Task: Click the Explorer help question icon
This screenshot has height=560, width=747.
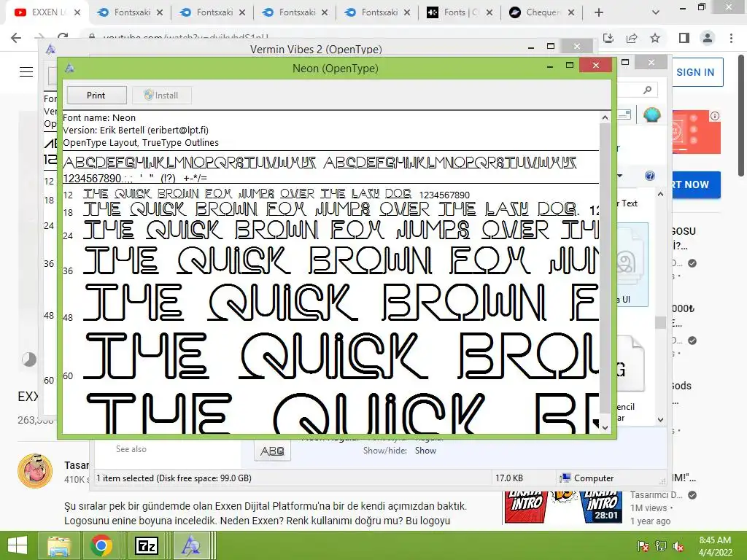Action: pyautogui.click(x=650, y=176)
